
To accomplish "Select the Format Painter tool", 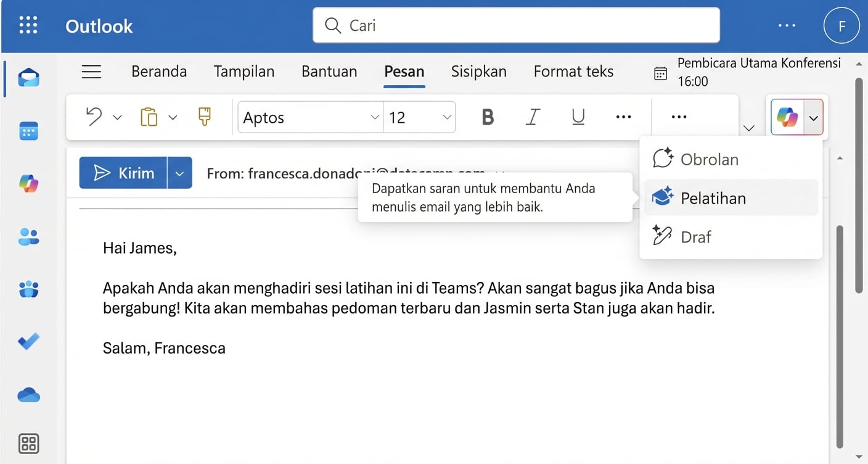I will (203, 116).
